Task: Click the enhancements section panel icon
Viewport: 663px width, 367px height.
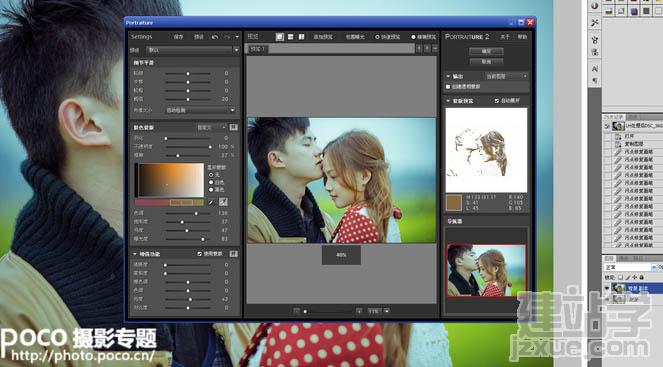Action: pyautogui.click(x=233, y=254)
